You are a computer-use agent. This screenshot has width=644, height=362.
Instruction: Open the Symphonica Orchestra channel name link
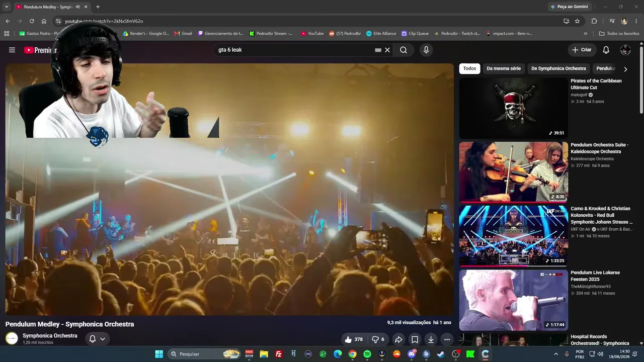pos(50,335)
